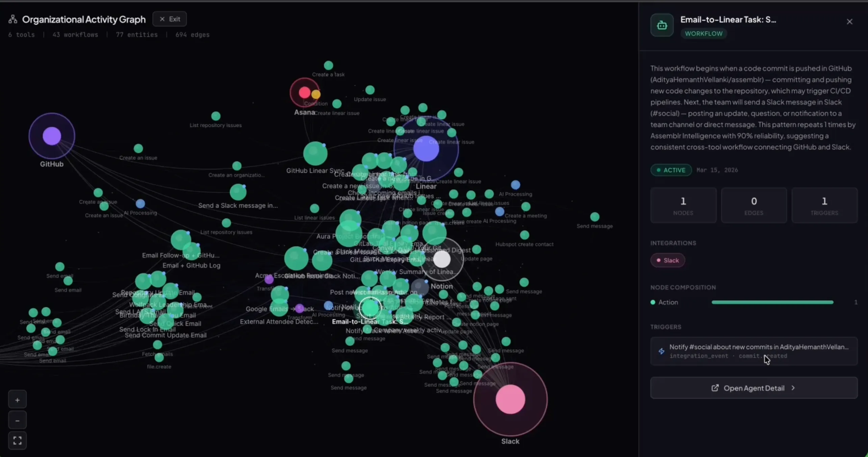Click the WORKFLOW type badge
This screenshot has height=457, width=868.
click(x=704, y=33)
